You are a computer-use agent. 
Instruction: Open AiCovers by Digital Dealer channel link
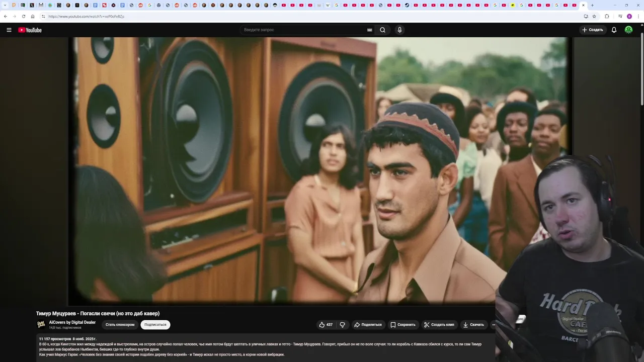click(72, 322)
